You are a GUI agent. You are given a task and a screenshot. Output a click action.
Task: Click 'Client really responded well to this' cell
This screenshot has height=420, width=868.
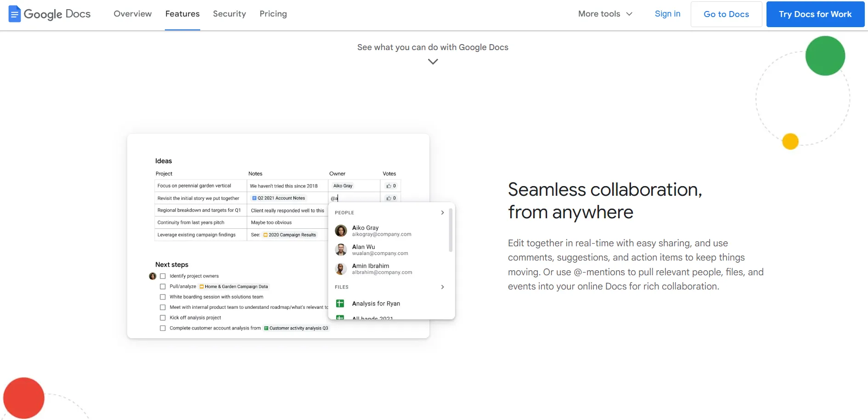click(287, 210)
